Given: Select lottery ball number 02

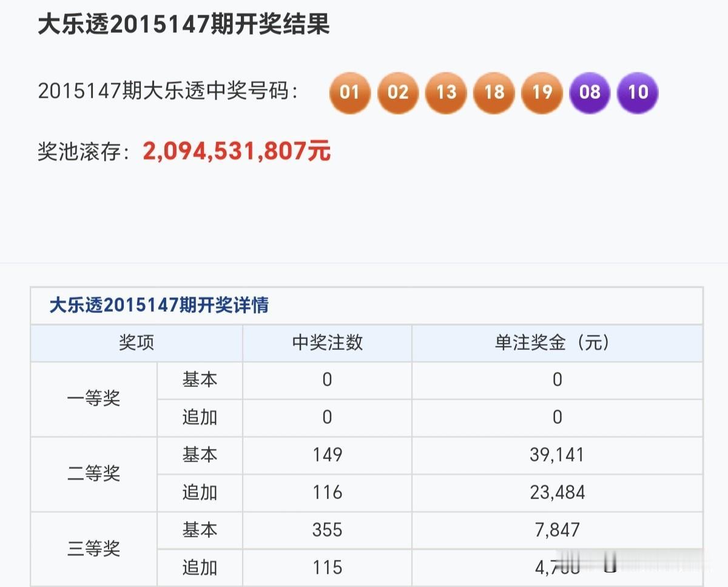Looking at the screenshot, I should 397,93.
